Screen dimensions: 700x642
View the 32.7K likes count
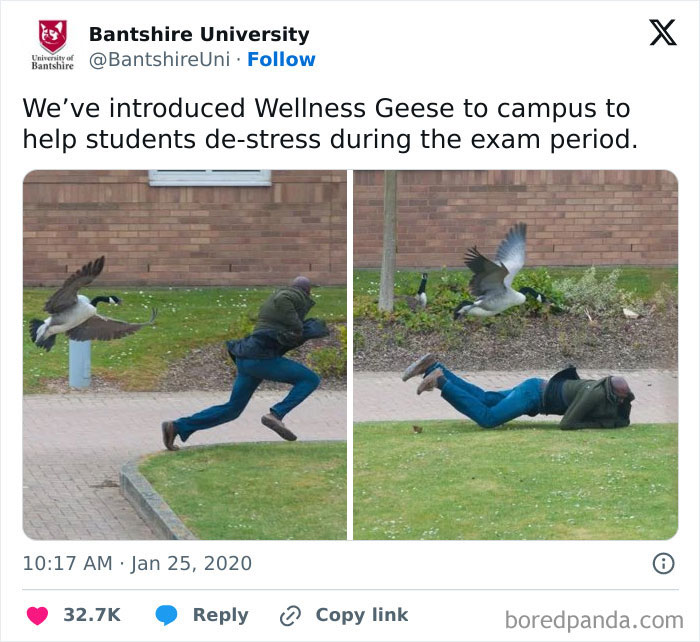point(92,615)
